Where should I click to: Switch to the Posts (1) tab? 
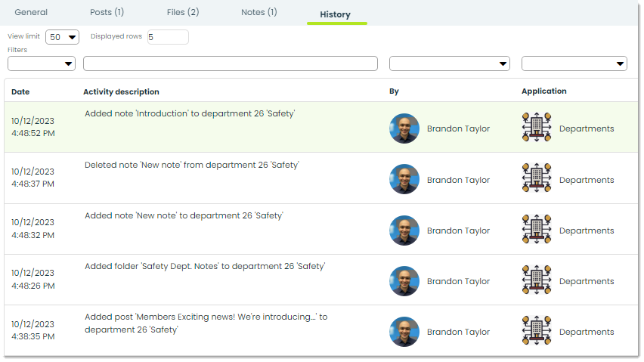(107, 12)
